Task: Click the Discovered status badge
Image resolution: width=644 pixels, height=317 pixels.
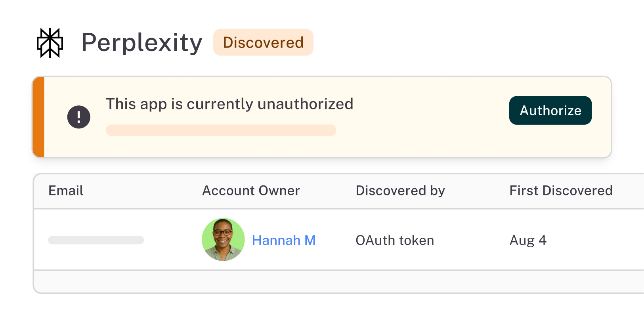Action: [263, 42]
